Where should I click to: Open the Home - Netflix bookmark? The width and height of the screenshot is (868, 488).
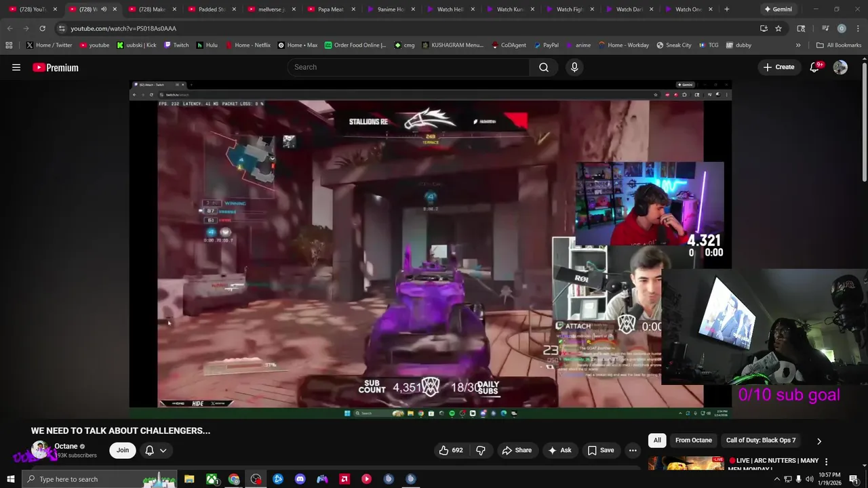point(248,45)
